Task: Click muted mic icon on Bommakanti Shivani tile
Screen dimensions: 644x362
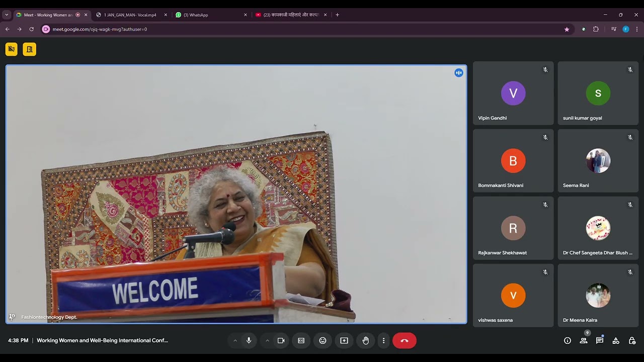Action: coord(545,137)
